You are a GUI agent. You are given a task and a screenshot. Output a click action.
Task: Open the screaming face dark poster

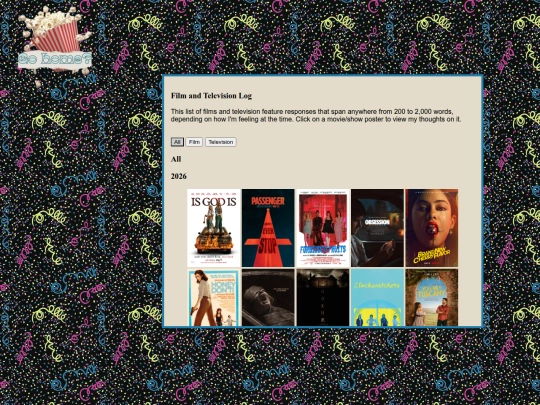pyautogui.click(x=268, y=298)
